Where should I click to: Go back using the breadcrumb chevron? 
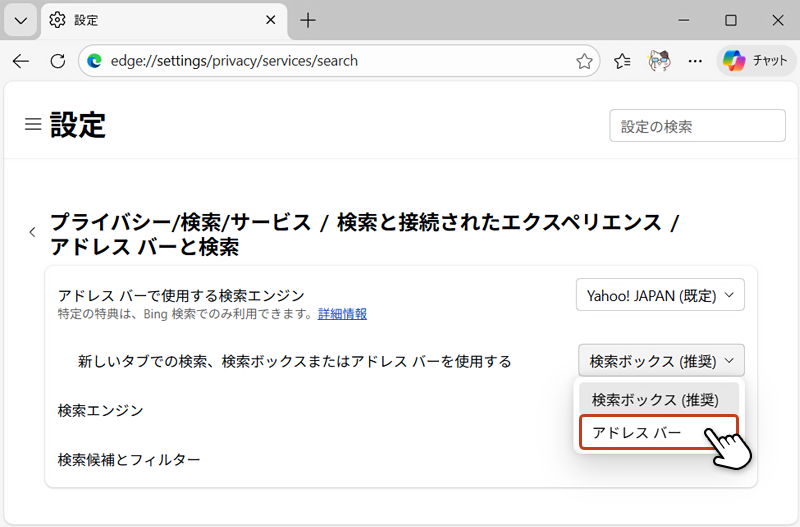32,232
